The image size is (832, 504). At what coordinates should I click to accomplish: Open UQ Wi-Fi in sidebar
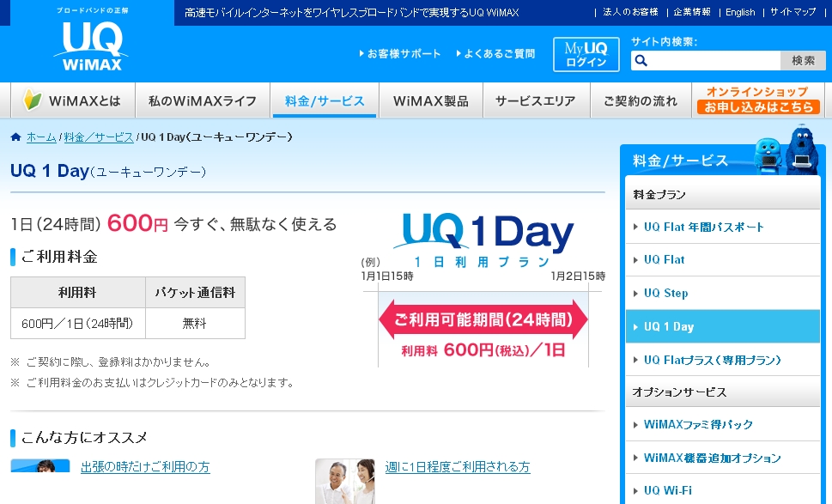[x=723, y=490]
